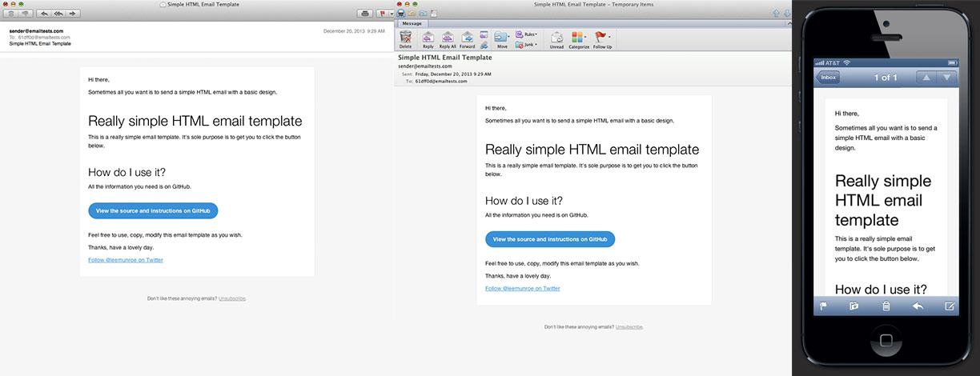
Task: Print the message from Apple Mail toolbar
Action: pos(365,14)
